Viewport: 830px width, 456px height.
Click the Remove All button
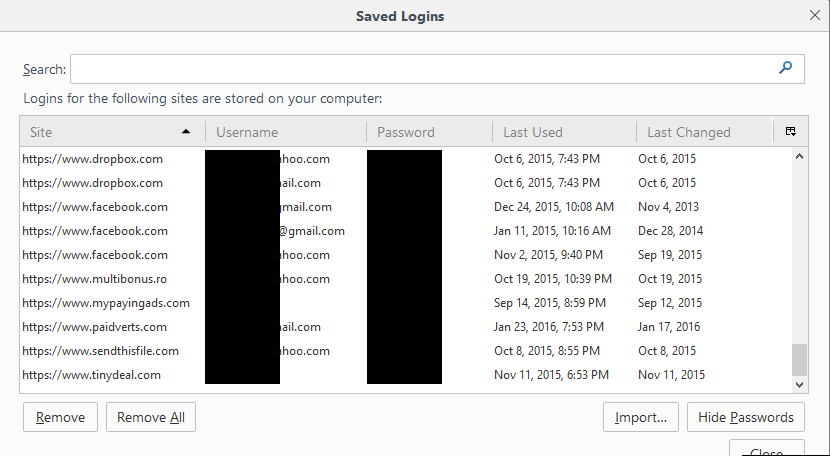pyautogui.click(x=151, y=417)
